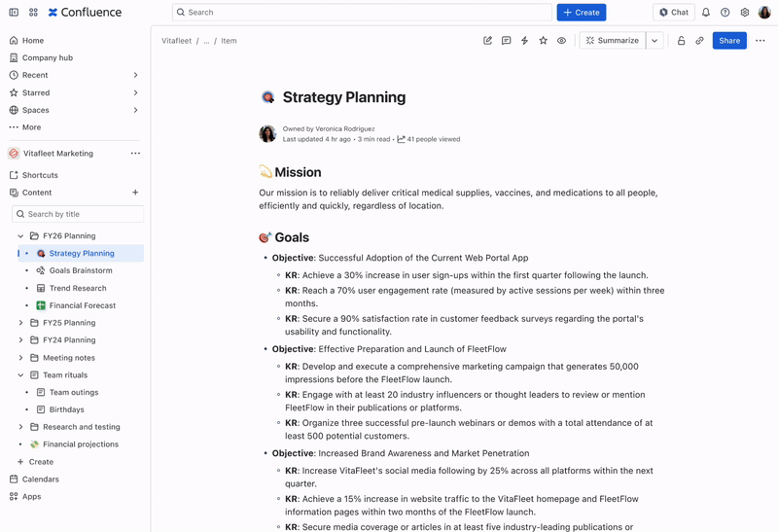Open the 41 people viewed analytics

(x=429, y=139)
